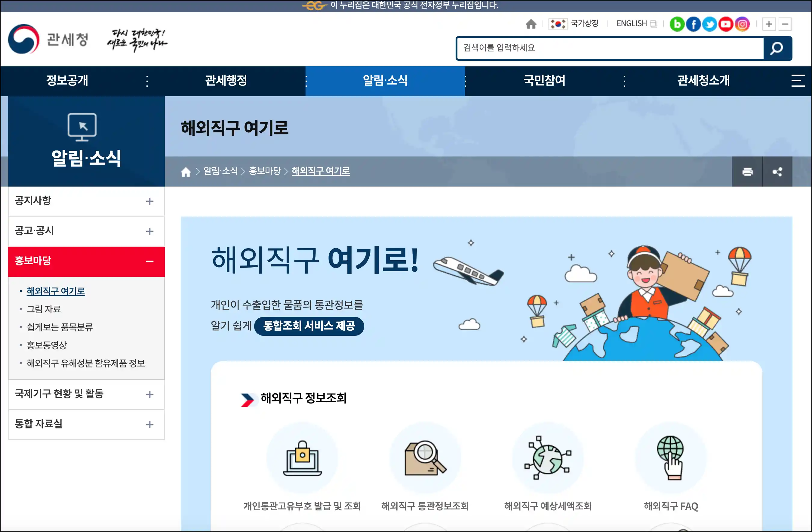
Task: Open the Naver blog social icon
Action: (x=677, y=24)
